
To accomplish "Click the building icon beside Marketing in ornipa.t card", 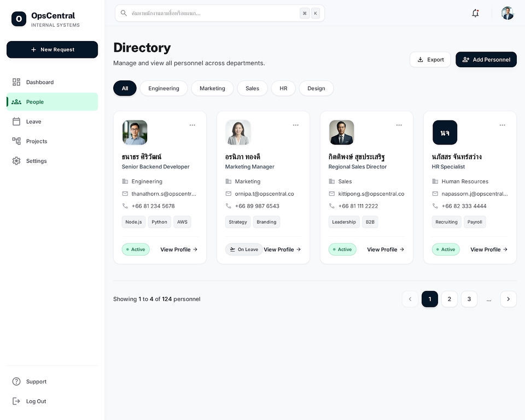I will coord(229,181).
